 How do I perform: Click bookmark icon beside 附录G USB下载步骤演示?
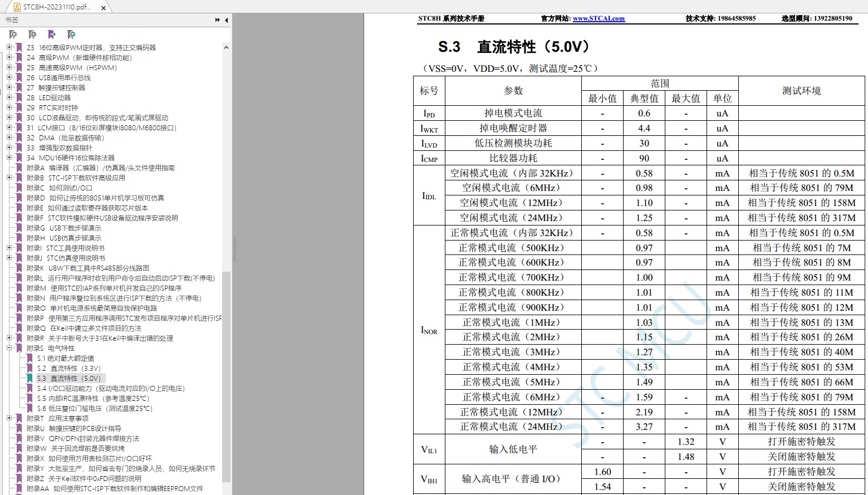[19, 228]
